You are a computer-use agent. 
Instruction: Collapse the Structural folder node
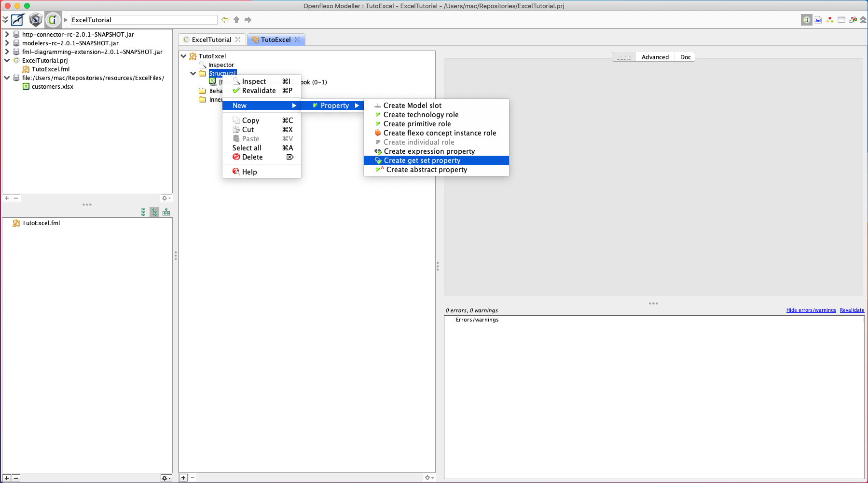(x=193, y=73)
